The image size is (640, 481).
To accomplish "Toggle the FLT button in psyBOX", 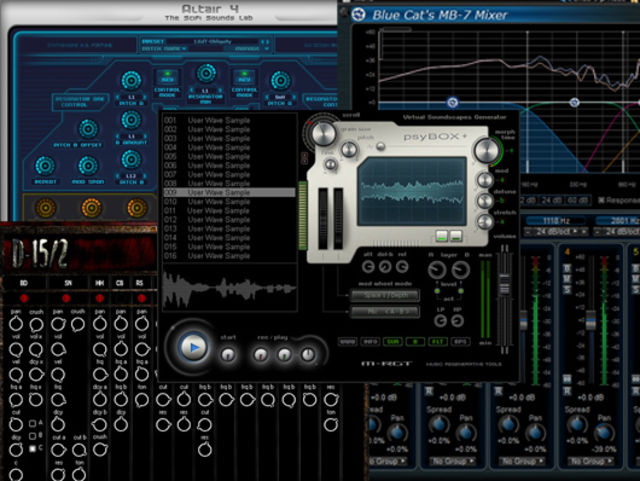I will coord(437,341).
